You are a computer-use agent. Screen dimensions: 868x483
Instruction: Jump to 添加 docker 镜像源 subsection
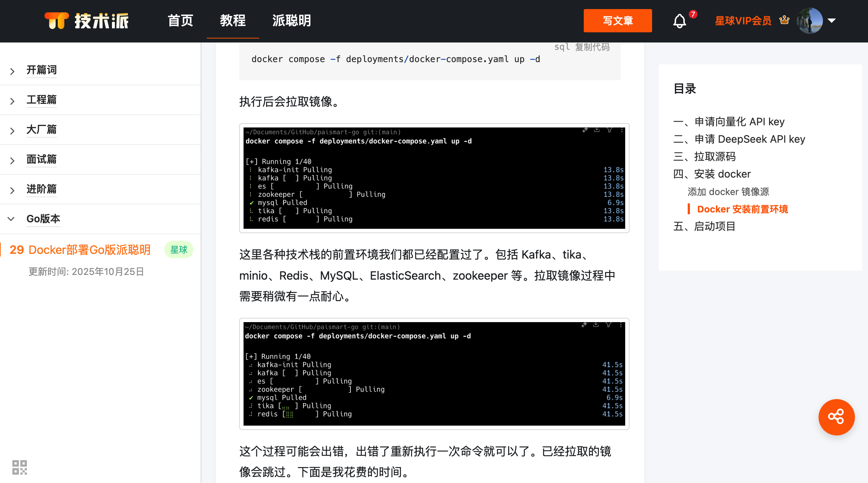[728, 192]
